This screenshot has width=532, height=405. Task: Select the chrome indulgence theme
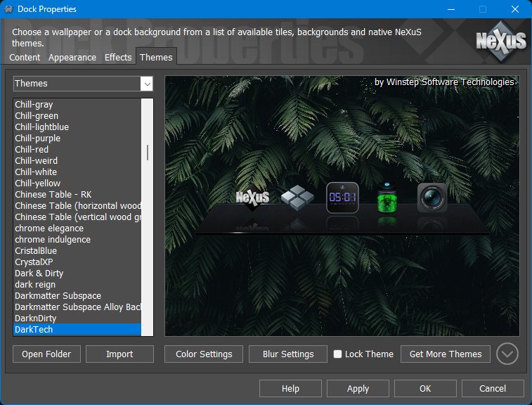point(77,239)
